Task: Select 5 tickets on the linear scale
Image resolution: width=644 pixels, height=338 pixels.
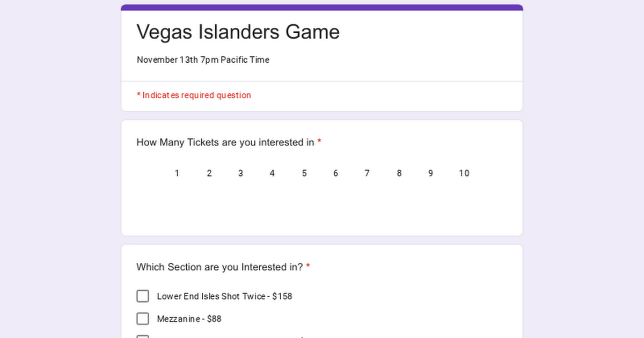Action: (x=304, y=173)
